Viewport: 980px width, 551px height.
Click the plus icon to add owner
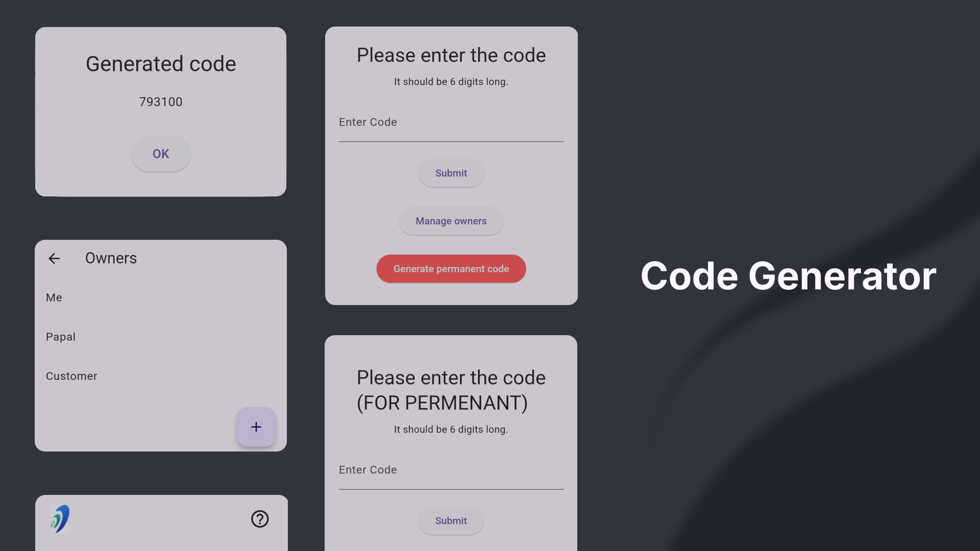tap(256, 427)
